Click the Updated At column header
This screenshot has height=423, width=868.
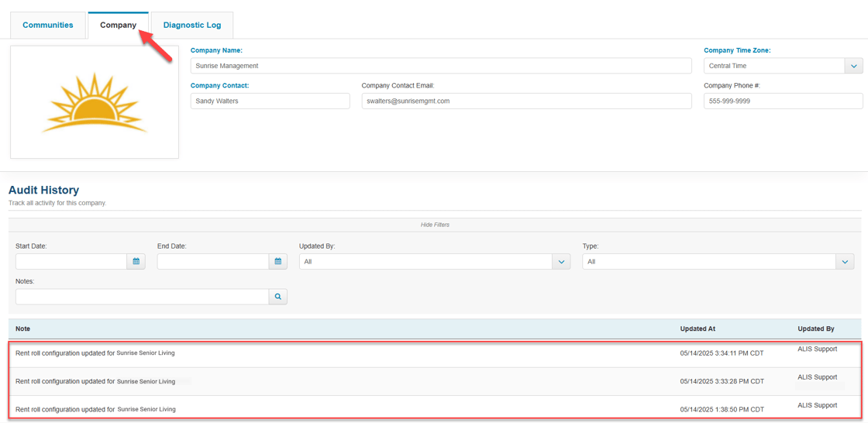697,329
